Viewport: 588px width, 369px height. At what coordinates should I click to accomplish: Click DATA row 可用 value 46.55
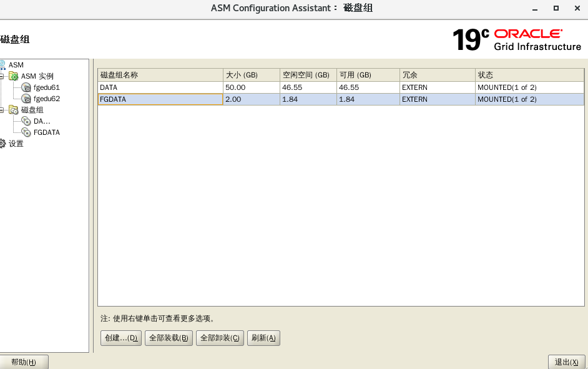coord(368,87)
